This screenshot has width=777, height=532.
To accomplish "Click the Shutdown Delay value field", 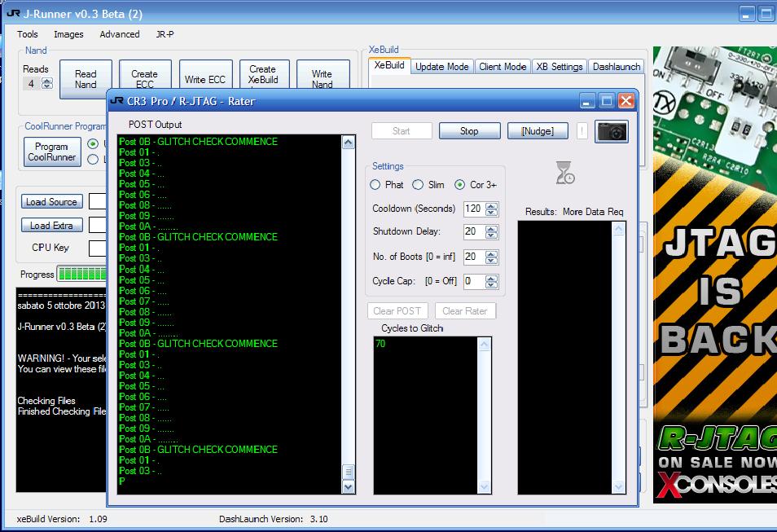I will [474, 231].
